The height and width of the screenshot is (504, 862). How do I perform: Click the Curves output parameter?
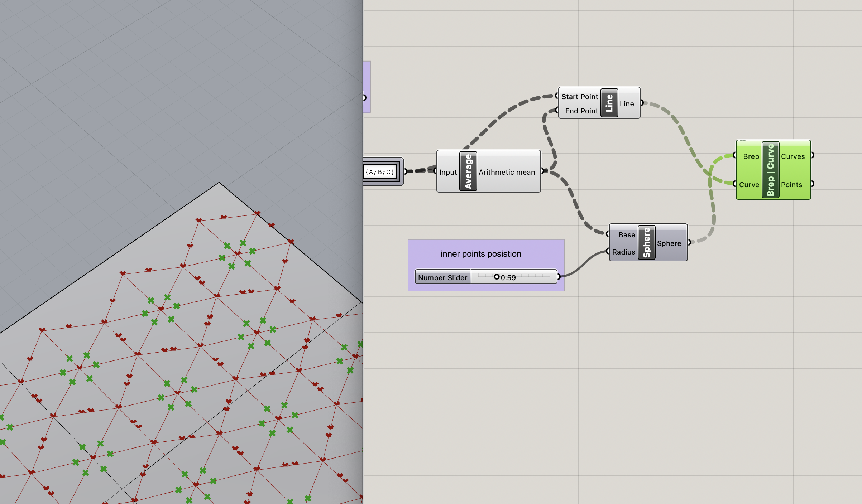(x=792, y=156)
